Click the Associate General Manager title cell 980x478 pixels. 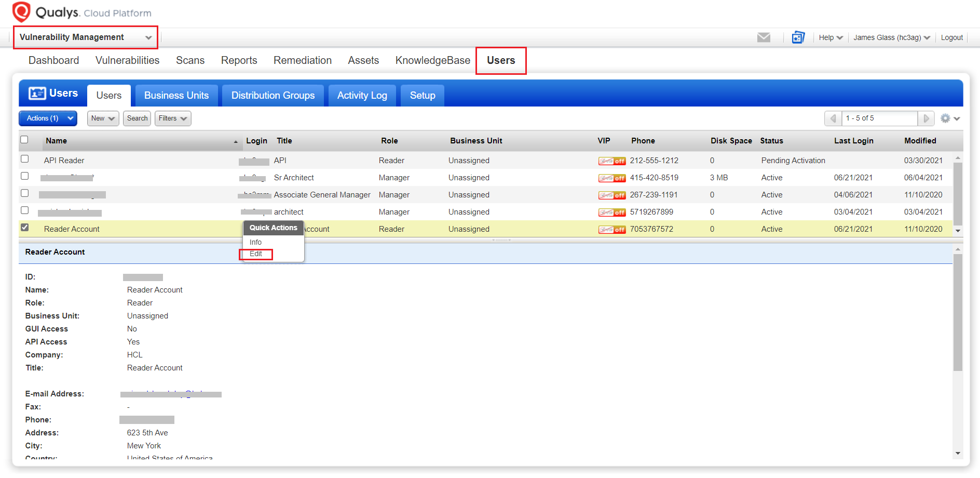322,195
